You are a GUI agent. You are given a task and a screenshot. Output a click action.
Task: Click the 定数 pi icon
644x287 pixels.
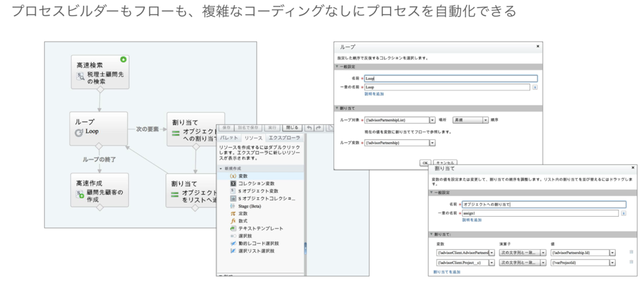pyautogui.click(x=233, y=213)
